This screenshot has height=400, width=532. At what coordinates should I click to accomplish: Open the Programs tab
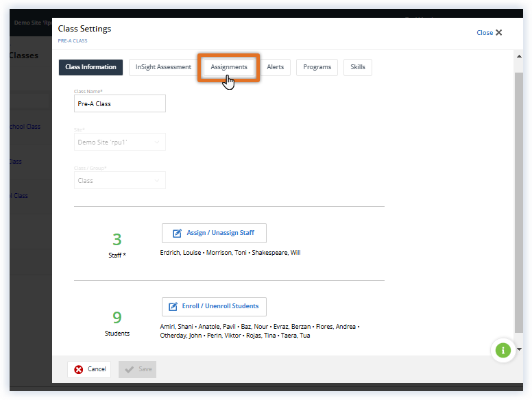tap(317, 67)
